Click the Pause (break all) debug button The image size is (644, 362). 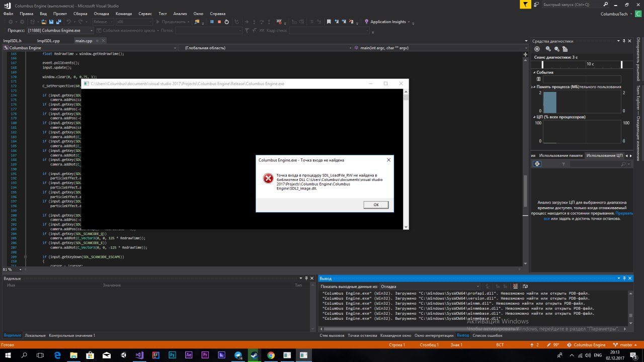[212, 22]
